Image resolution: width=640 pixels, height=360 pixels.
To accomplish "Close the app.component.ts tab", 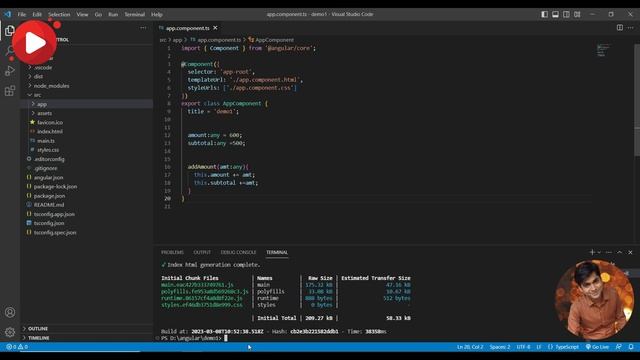I will point(215,28).
